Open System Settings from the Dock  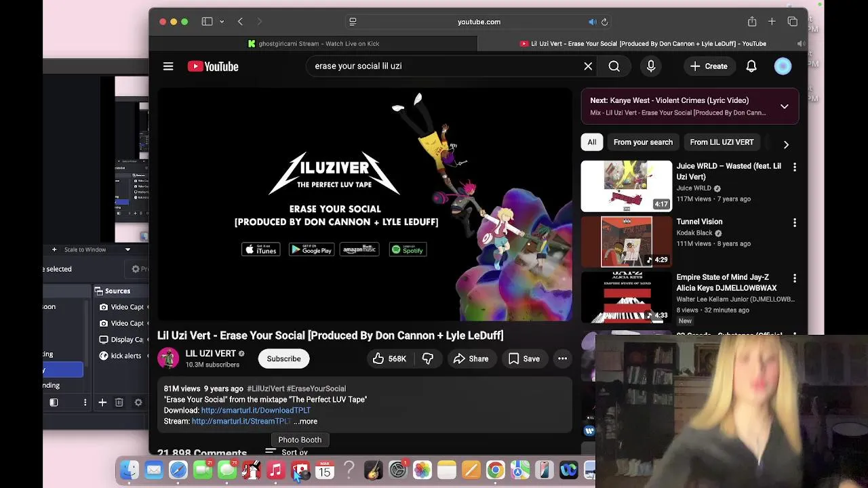click(398, 470)
